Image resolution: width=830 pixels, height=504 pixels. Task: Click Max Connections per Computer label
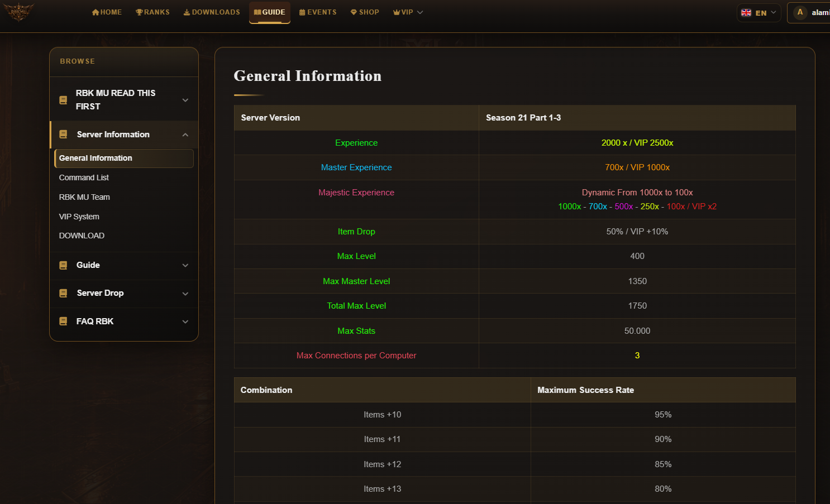tap(356, 356)
